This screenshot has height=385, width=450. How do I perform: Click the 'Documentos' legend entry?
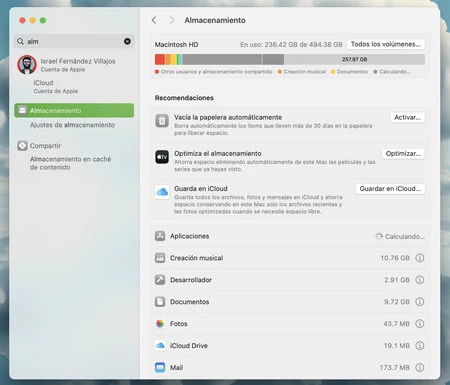349,72
